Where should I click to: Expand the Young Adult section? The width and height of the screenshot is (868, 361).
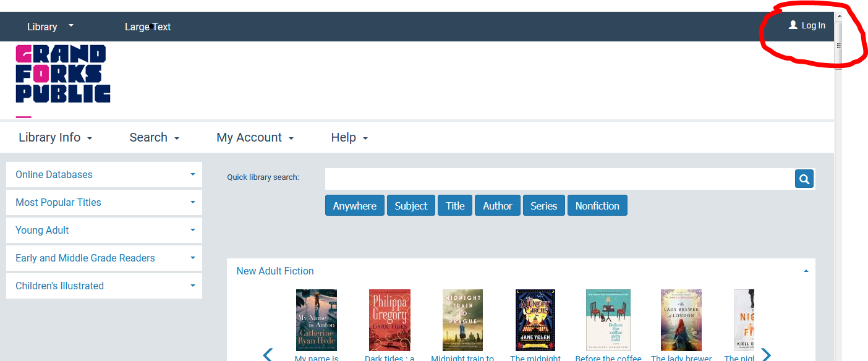pos(104,230)
